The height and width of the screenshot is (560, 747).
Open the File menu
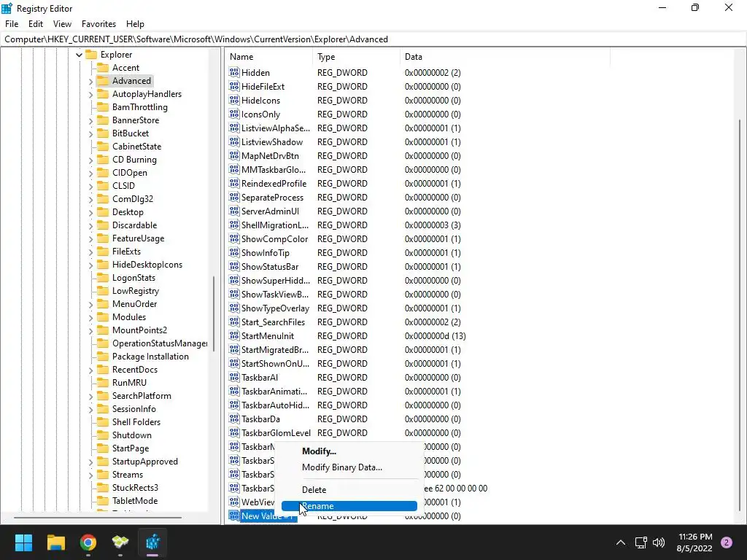point(12,24)
